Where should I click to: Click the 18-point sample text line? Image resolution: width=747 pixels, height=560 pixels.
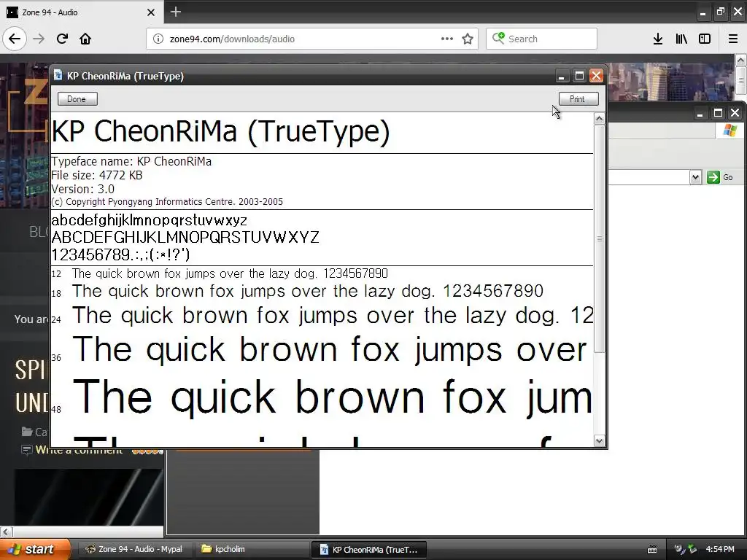[308, 291]
